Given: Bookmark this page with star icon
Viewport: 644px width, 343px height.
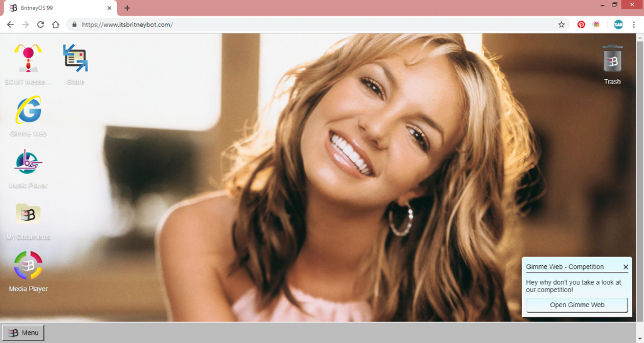Looking at the screenshot, I should 561,24.
